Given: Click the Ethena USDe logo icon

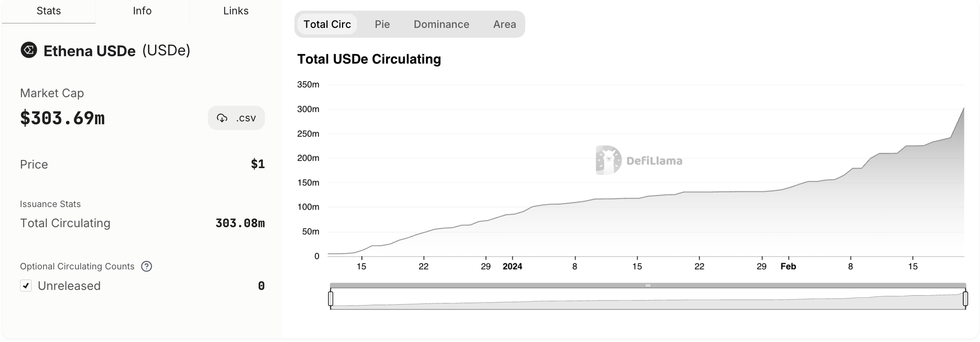Looking at the screenshot, I should (29, 50).
